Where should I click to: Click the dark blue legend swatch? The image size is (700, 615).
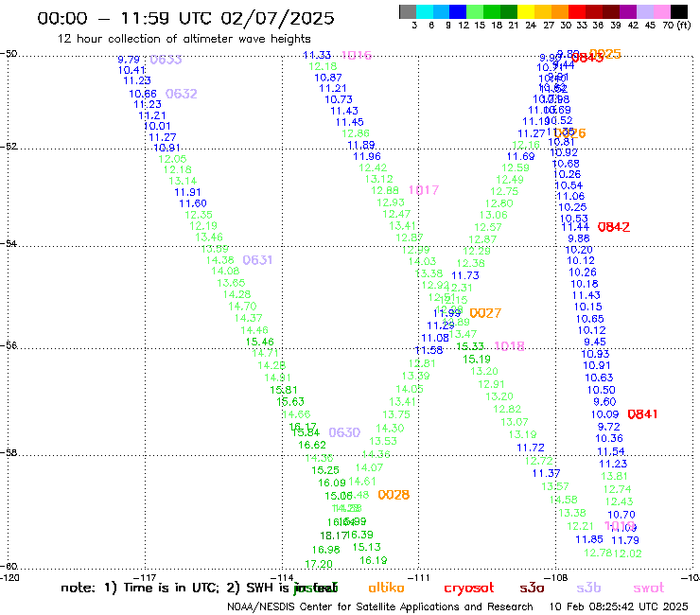coord(458,11)
